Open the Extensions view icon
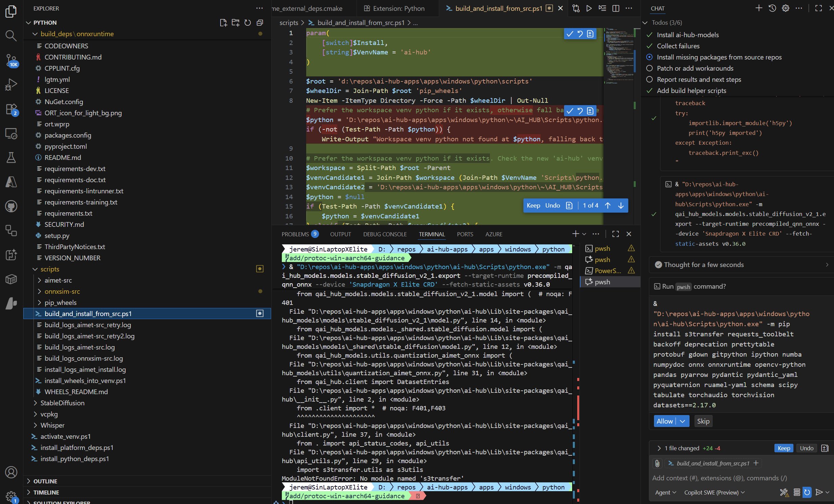 [11, 109]
